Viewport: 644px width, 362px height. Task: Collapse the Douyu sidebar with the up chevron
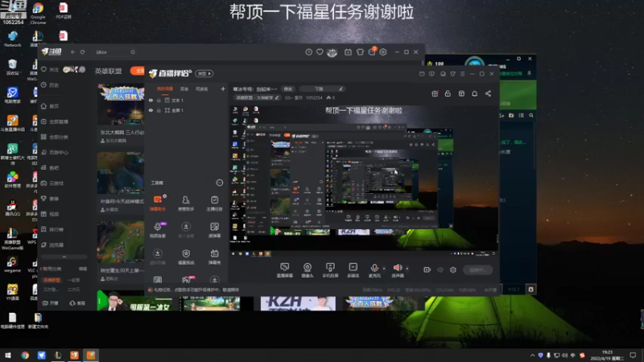point(64,257)
